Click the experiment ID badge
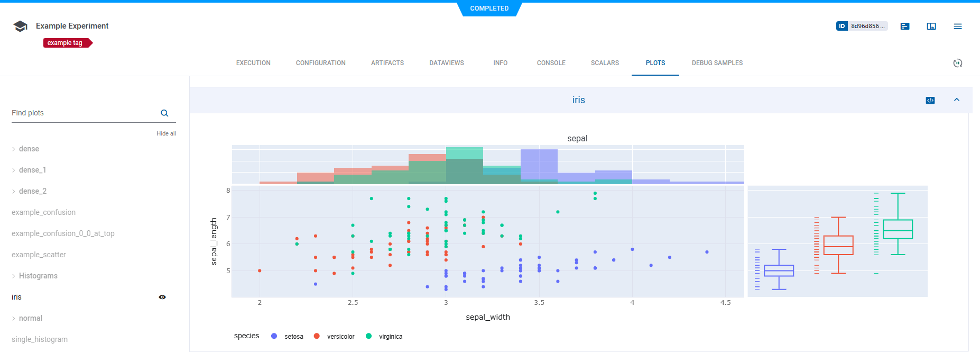The width and height of the screenshot is (980, 352). tap(861, 26)
